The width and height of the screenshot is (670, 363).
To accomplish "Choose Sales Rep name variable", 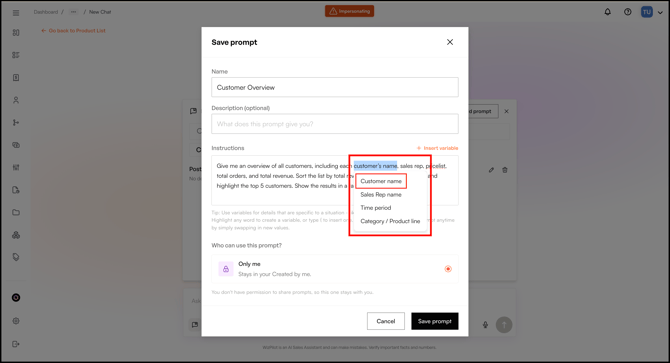I will (381, 195).
